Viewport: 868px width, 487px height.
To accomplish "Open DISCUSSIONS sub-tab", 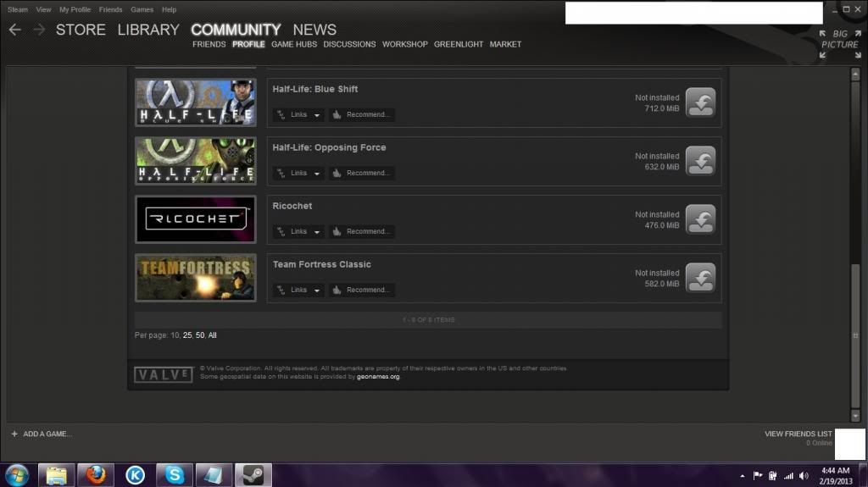I will pos(349,44).
